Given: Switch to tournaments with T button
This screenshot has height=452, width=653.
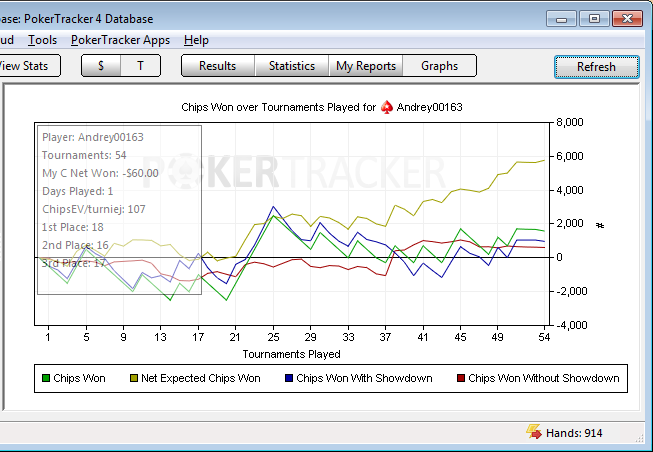Looking at the screenshot, I should coord(140,66).
